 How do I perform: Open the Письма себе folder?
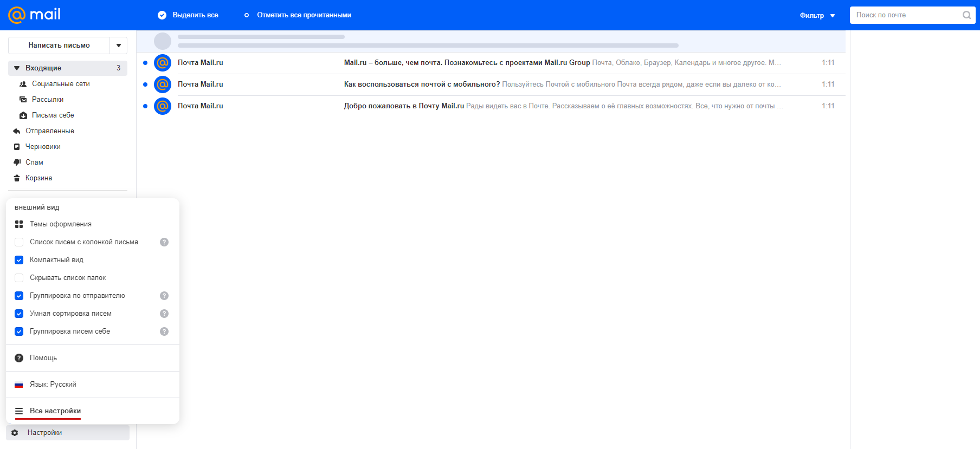point(68,115)
